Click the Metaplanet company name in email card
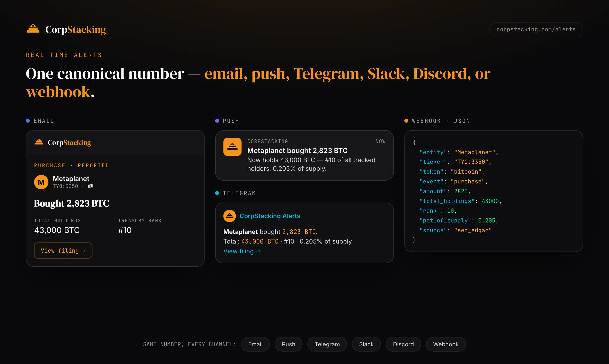The width and height of the screenshot is (609, 364). click(71, 179)
